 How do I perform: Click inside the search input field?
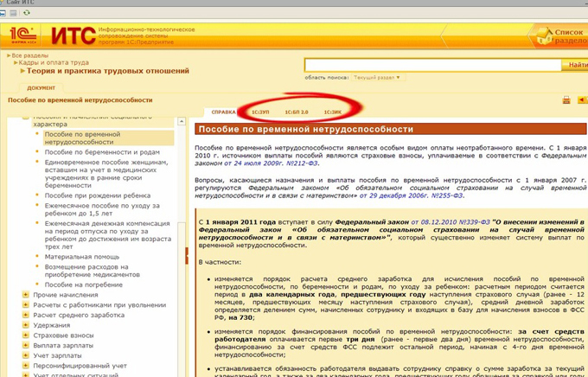click(x=432, y=65)
